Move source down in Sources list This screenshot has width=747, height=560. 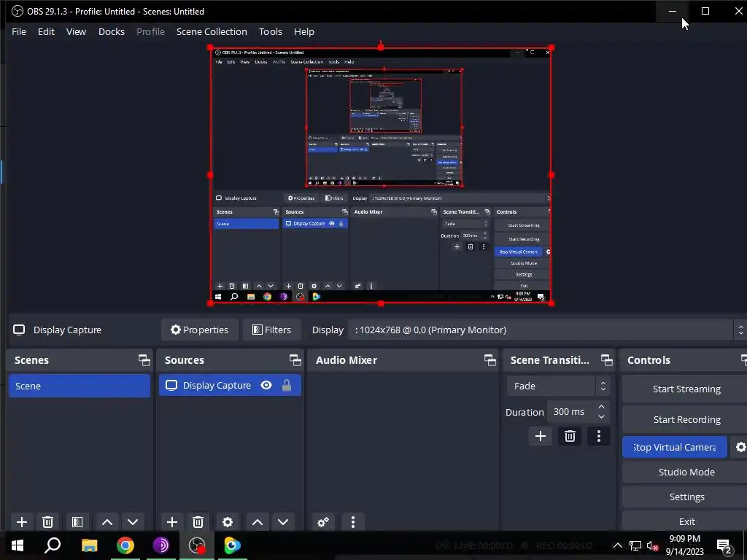[283, 522]
